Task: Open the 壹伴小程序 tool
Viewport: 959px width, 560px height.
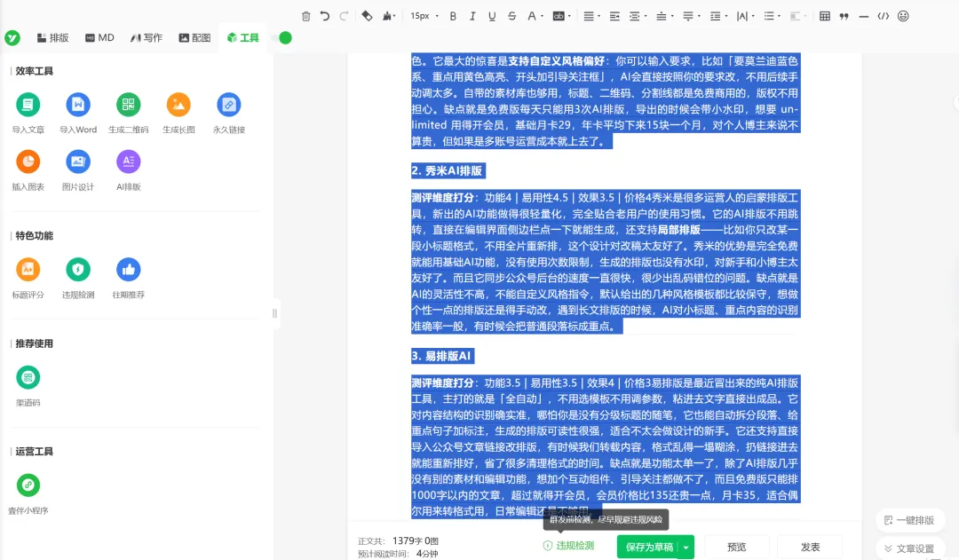Action: pyautogui.click(x=28, y=493)
